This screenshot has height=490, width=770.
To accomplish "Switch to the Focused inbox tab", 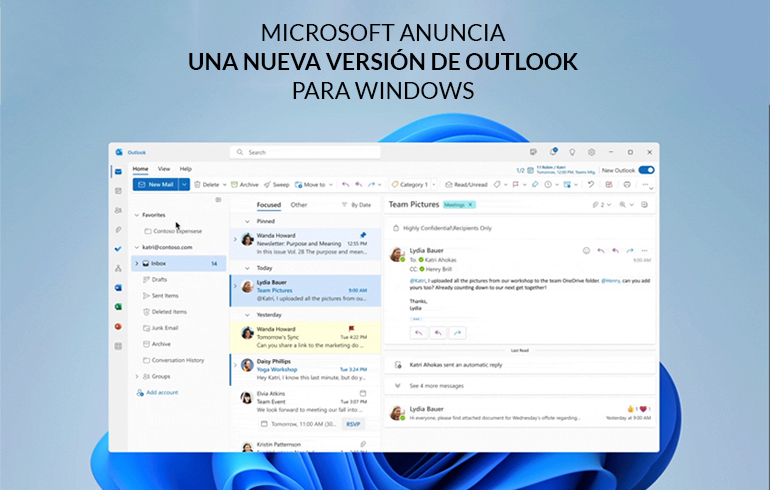I will click(x=269, y=205).
